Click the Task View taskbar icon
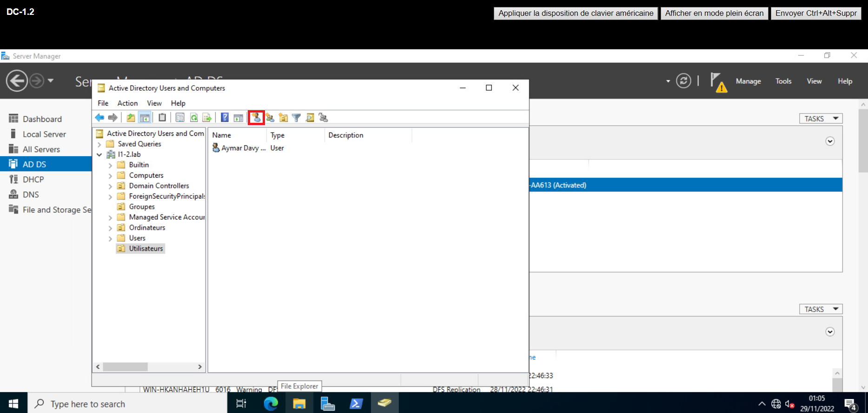The height and width of the screenshot is (413, 868). pyautogui.click(x=241, y=403)
